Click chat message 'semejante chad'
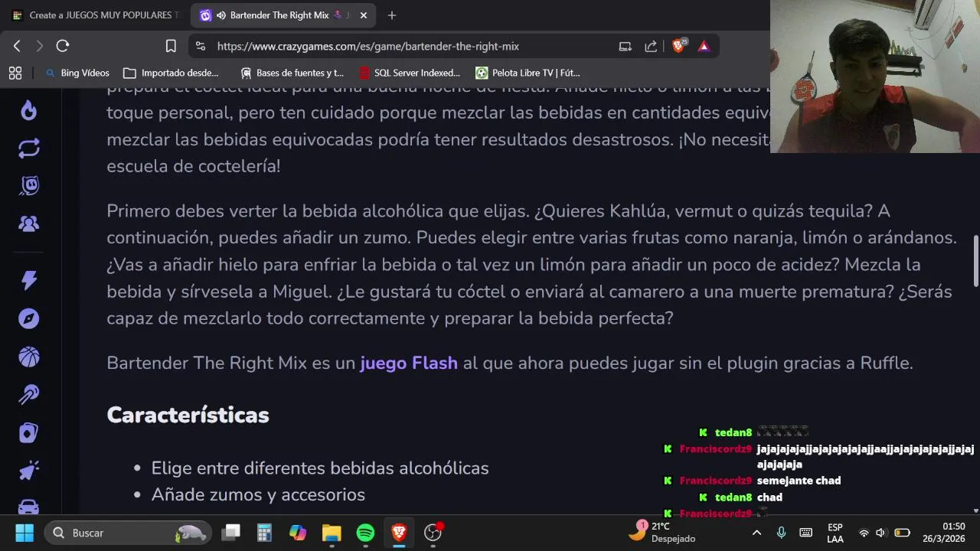The image size is (980, 551). click(x=799, y=481)
